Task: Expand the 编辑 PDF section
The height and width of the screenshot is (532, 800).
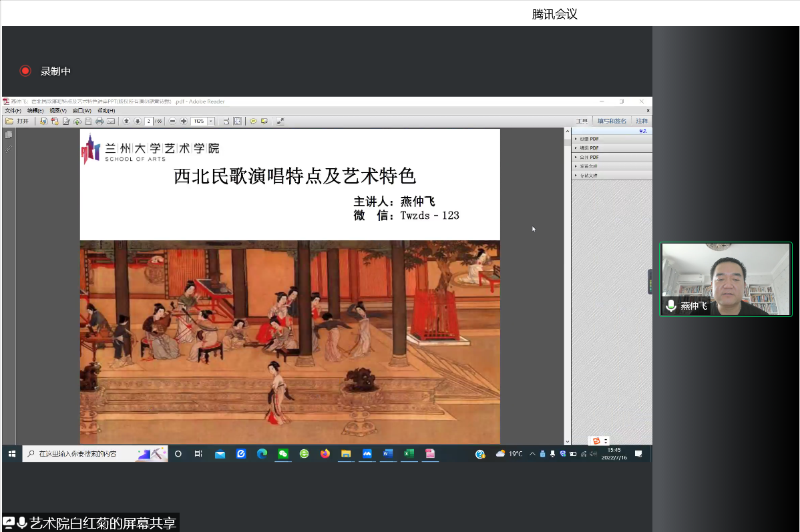Action: click(612, 148)
